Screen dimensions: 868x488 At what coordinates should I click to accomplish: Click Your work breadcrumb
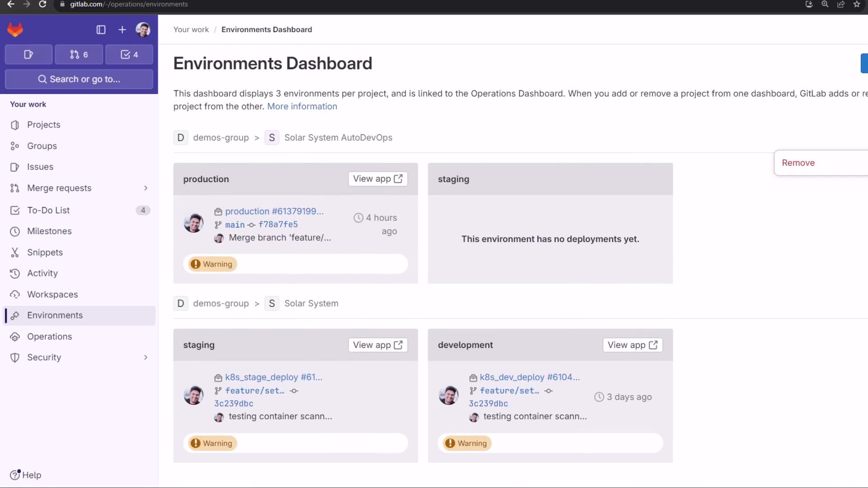(191, 29)
